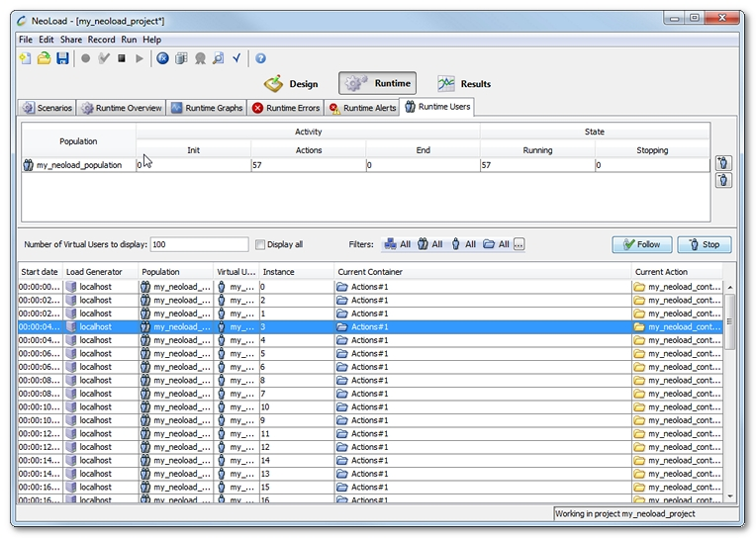
Task: Open the Load Generator filter All
Action: (x=397, y=244)
